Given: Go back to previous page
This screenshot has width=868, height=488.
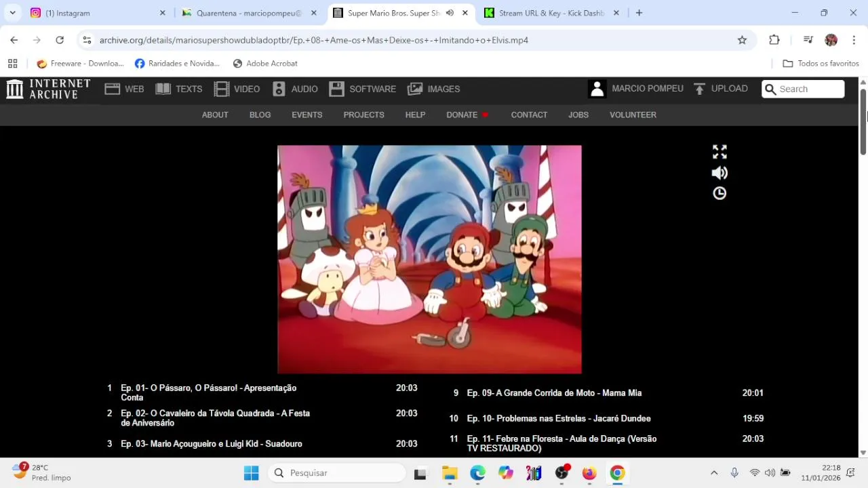Looking at the screenshot, I should 14,40.
